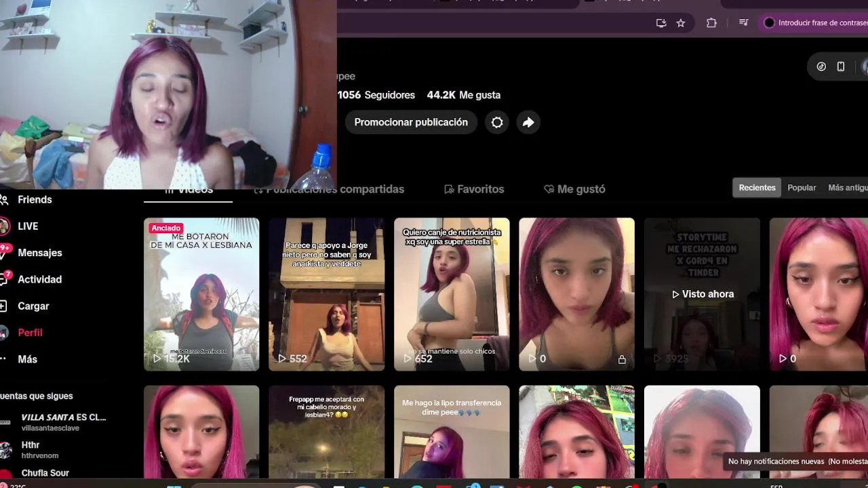
Task: Click the No hay notificaciones nuevas tooltip
Action: point(796,462)
